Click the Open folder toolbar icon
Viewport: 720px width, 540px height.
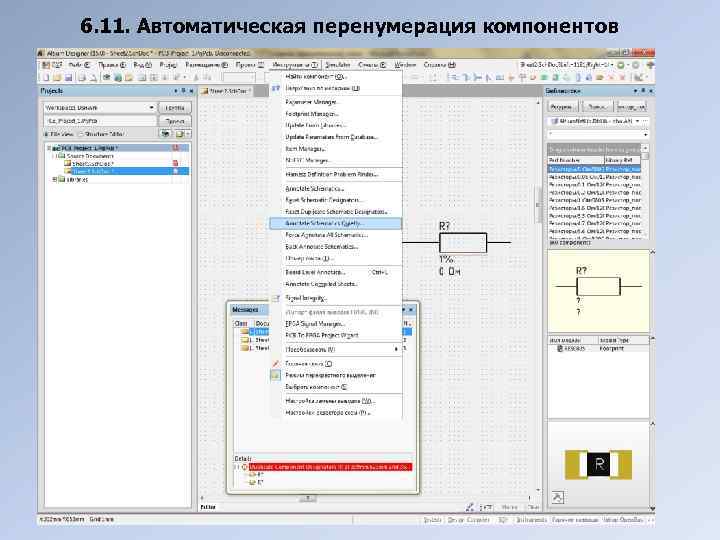tap(57, 78)
